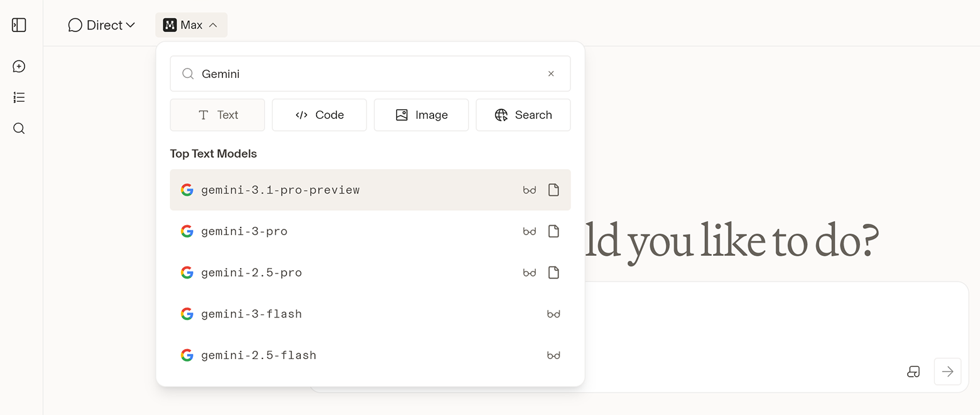Click glasses icon on gemini-3.1-pro-preview row

pos(530,190)
